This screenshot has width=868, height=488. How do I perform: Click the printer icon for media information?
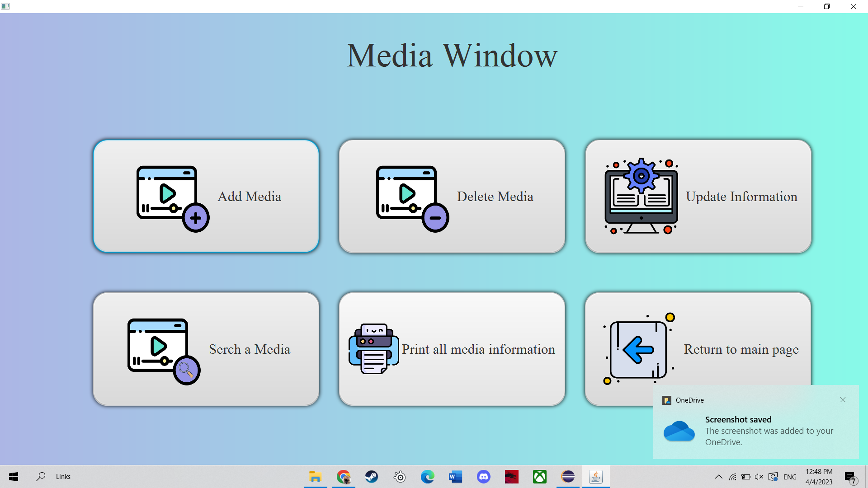point(373,349)
